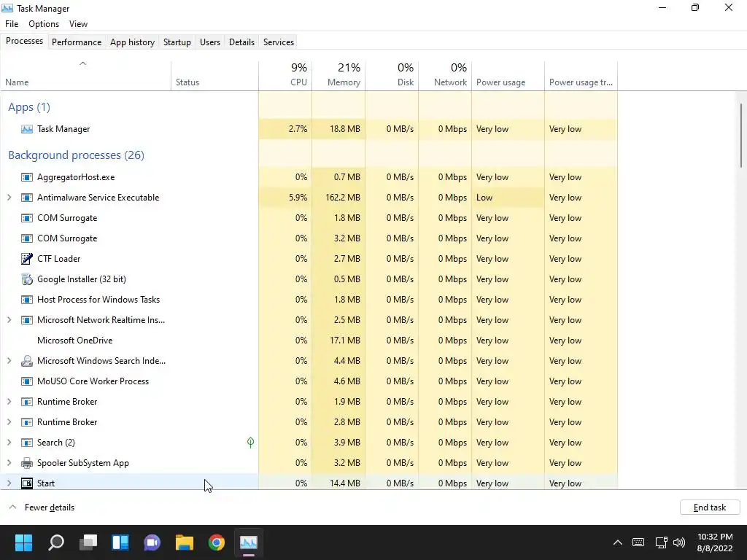Click the touch keyboard tray icon
Viewport: 747px width, 560px height.
pos(638,542)
